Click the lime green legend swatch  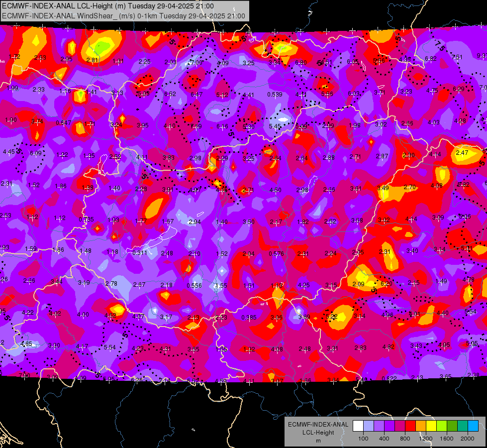pos(442,426)
